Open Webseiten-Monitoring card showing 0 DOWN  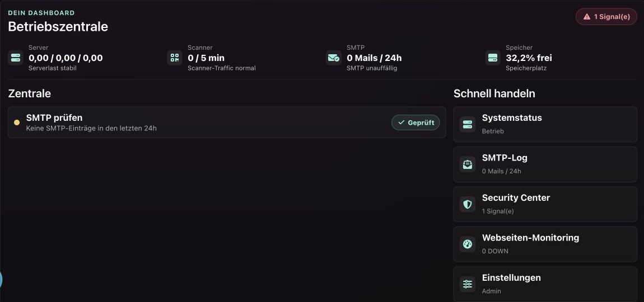click(x=545, y=244)
